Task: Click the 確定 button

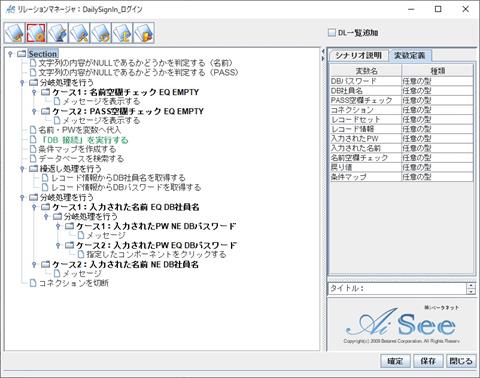Action: pyautogui.click(x=395, y=361)
